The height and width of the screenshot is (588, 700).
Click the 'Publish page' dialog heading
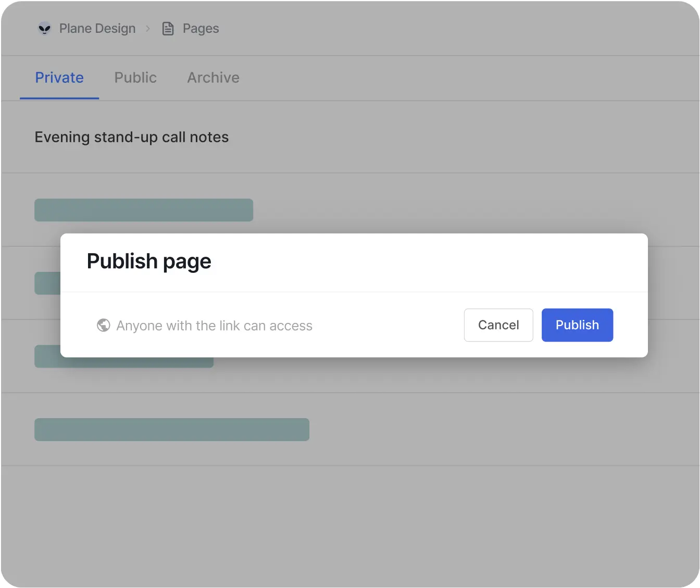coord(149,261)
